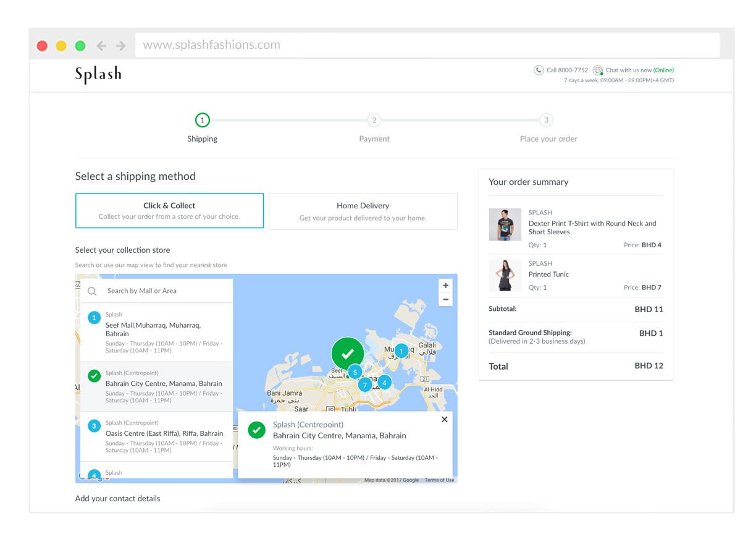Start a chat via Chat with us now
This screenshot has width=756, height=544.
click(640, 70)
